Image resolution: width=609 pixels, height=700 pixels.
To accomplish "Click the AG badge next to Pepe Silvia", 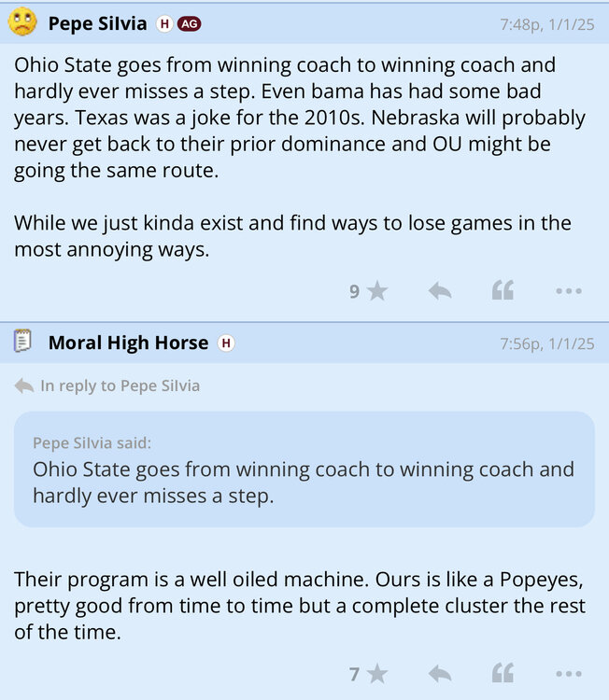I will (x=190, y=24).
